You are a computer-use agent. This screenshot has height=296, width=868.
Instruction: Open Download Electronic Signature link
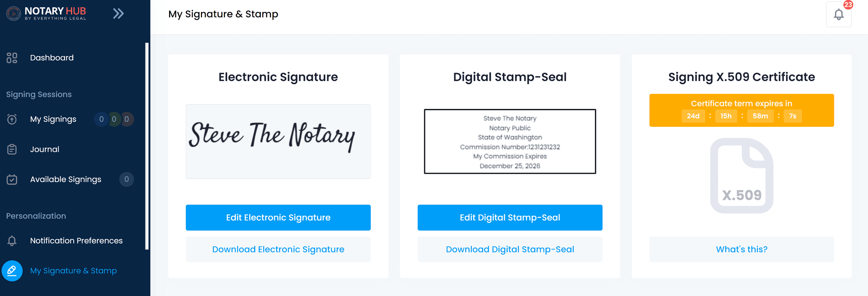[x=278, y=249]
